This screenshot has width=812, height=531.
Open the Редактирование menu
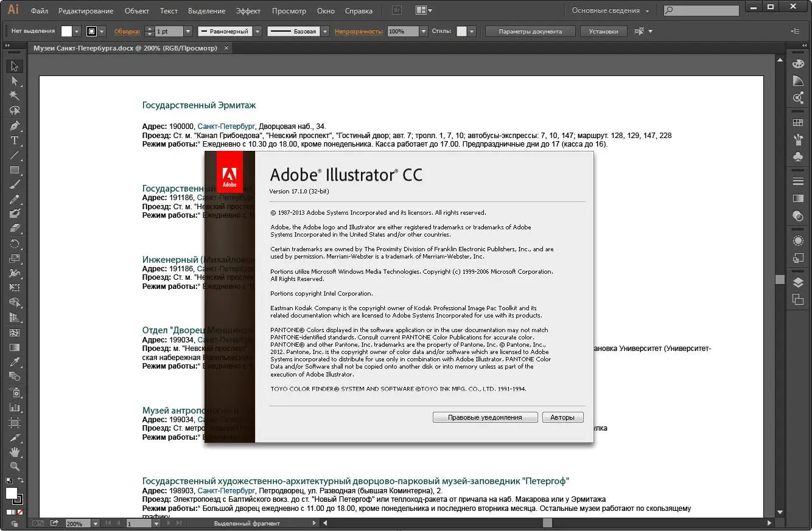click(x=86, y=11)
